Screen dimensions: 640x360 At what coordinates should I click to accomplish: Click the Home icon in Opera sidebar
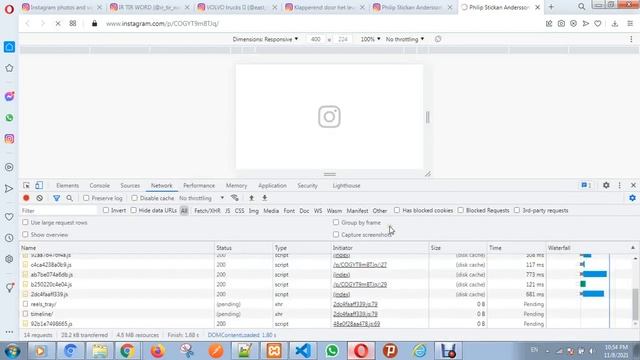pos(9,47)
